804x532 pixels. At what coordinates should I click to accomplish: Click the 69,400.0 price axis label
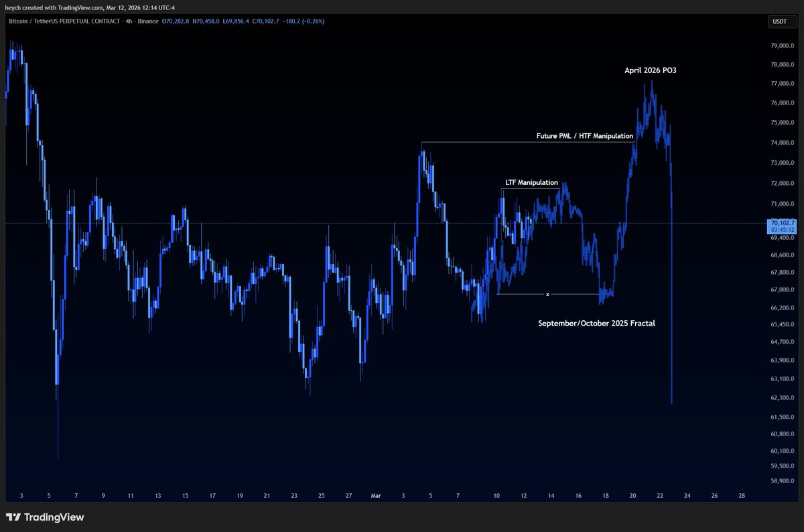[x=783, y=238]
